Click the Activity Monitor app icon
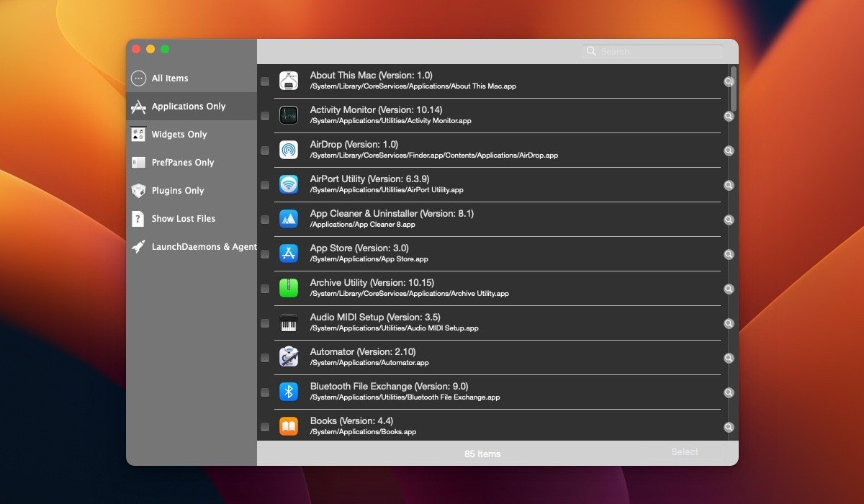 click(289, 115)
